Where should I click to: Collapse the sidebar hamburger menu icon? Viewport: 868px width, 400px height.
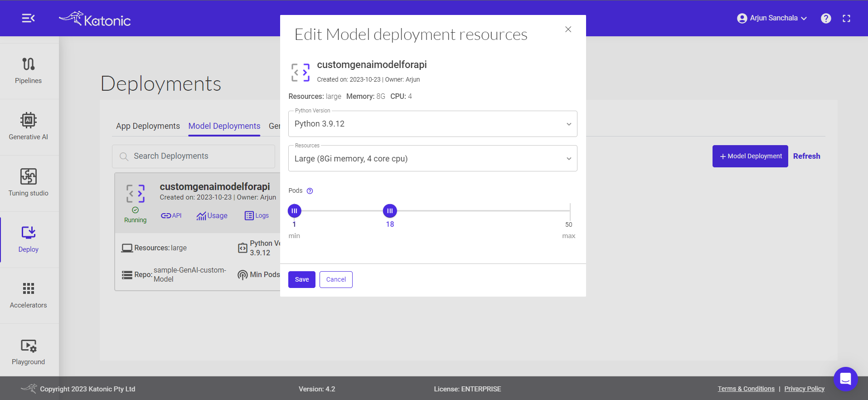coord(28,18)
